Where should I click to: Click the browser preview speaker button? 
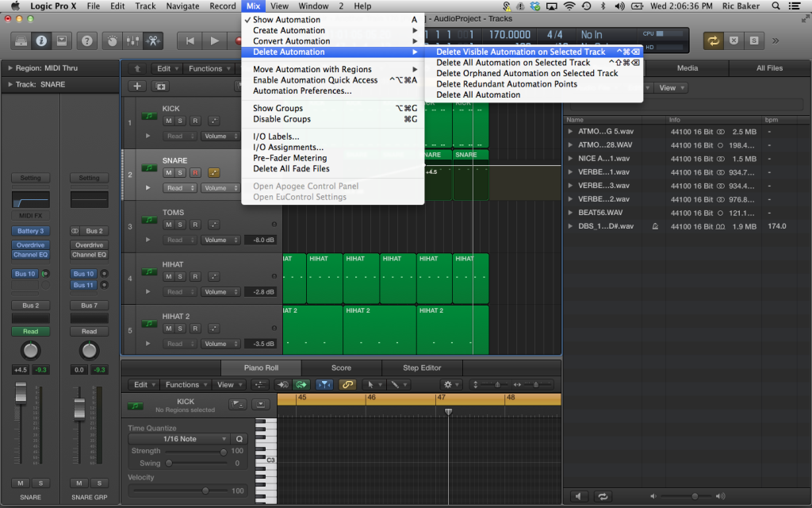click(579, 496)
